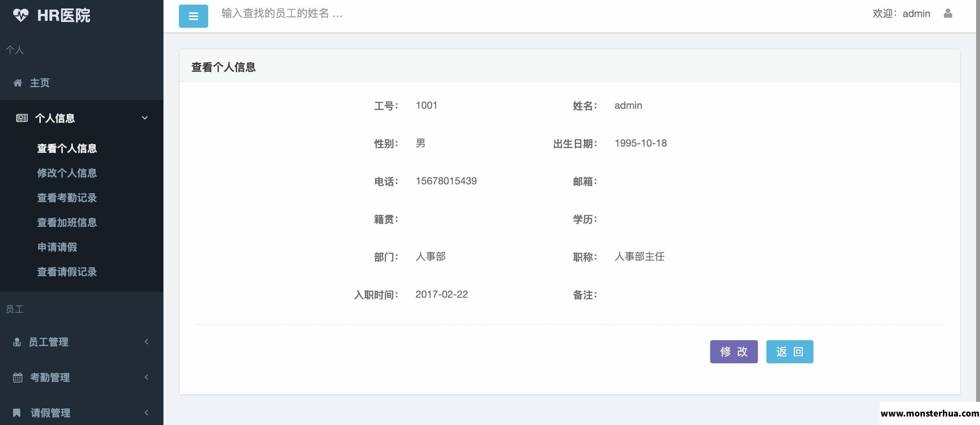Viewport: 980px width, 425px height.
Task: Click the blue 返回 button
Action: (x=790, y=352)
